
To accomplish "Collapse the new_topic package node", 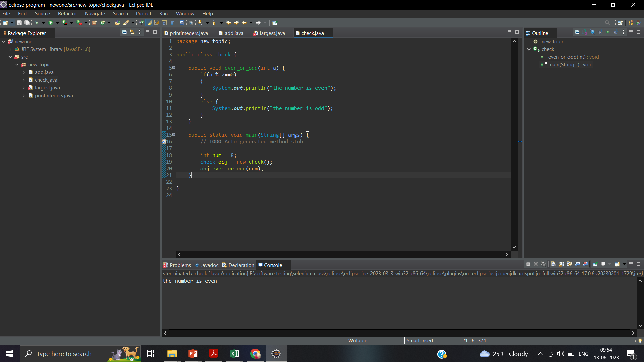I will (17, 65).
